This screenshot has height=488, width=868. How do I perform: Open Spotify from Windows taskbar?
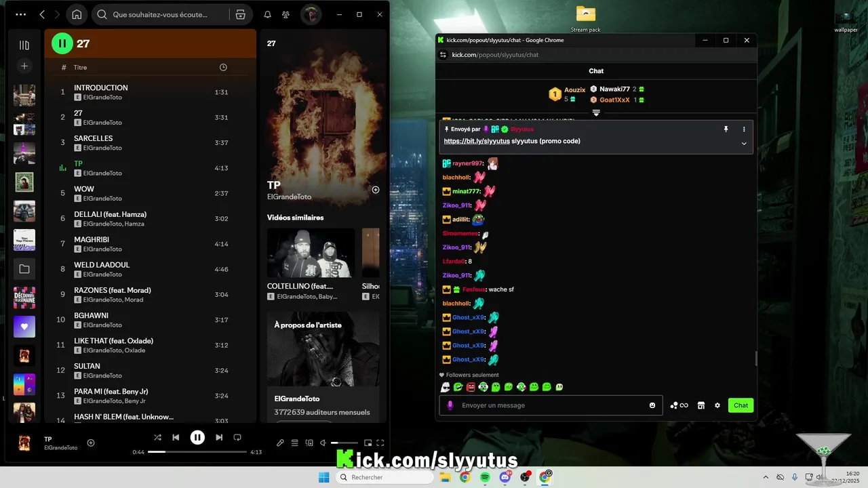tap(485, 477)
